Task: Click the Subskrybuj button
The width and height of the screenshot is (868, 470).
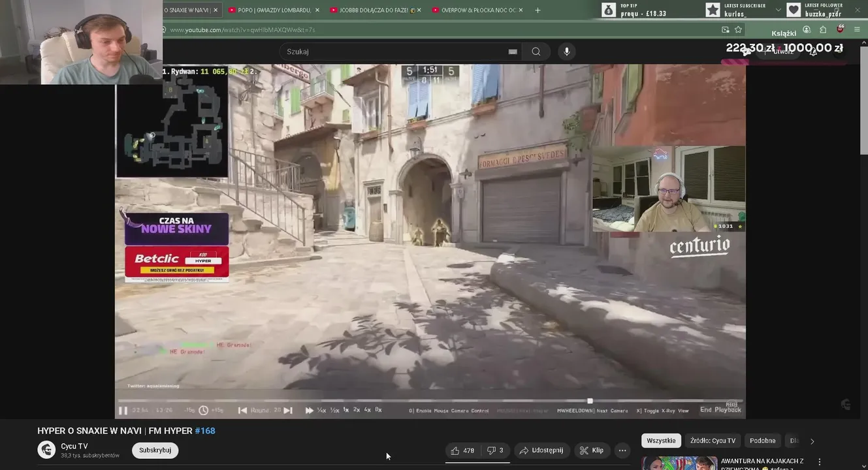Action: (155, 450)
